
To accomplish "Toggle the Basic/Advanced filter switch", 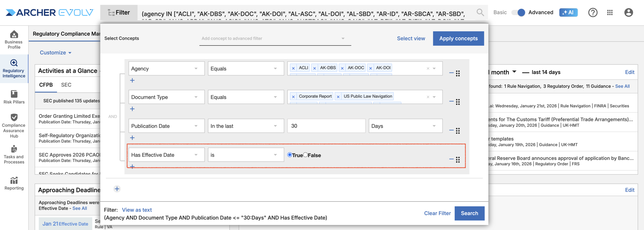I will click(x=518, y=12).
